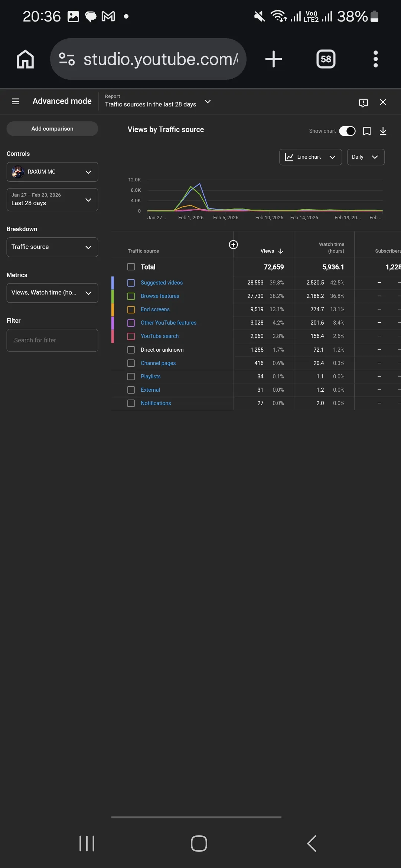Click the Direct or unknown row label
This screenshot has height=868, width=401.
tap(162, 350)
